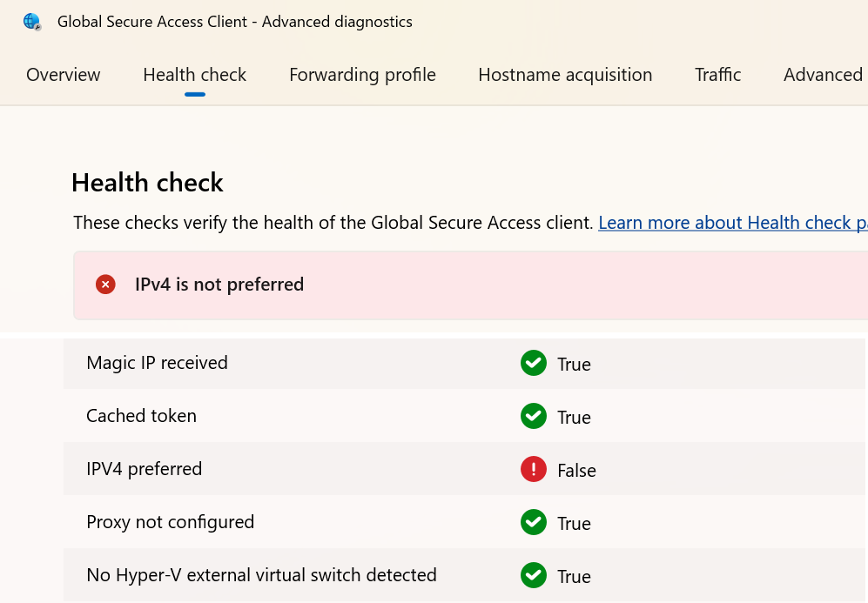Click the Proxy not configured row
Image resolution: width=868 pixels, height=603 pixels.
pos(171,522)
